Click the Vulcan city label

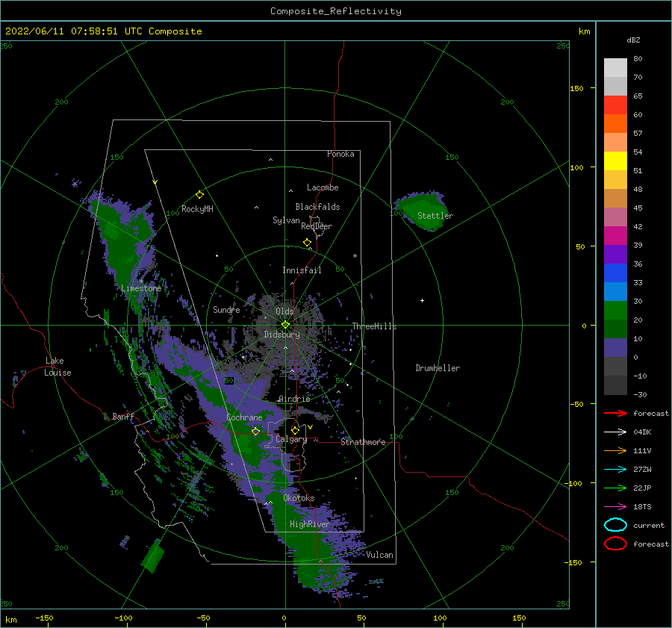click(x=380, y=555)
